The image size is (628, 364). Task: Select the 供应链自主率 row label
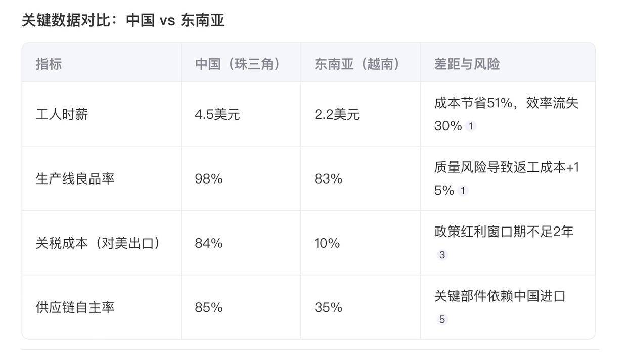point(75,307)
